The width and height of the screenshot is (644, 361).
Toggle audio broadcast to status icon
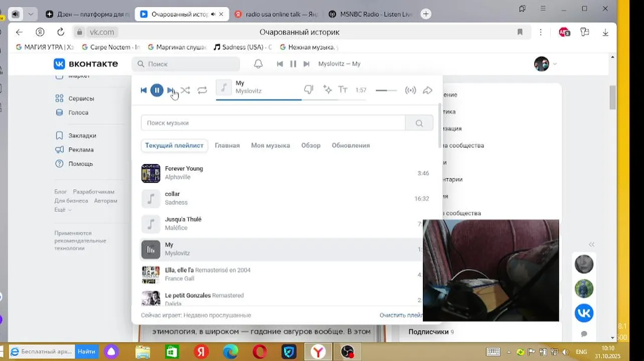pyautogui.click(x=411, y=90)
